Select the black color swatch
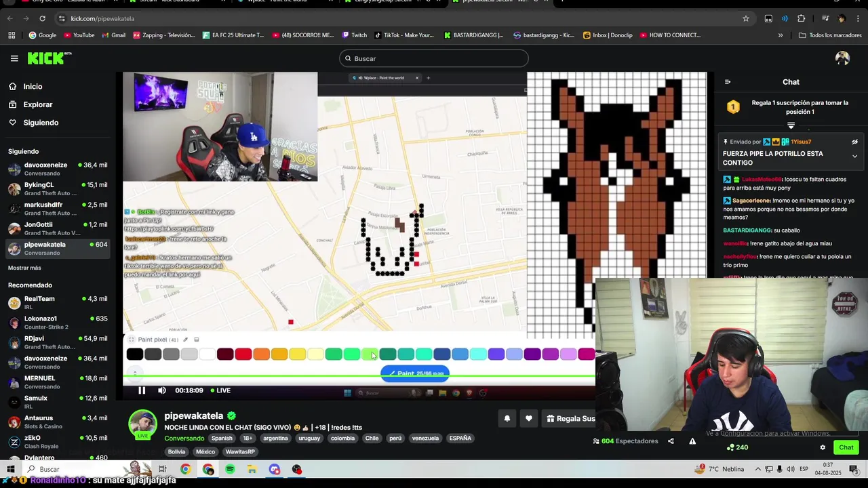 click(135, 354)
